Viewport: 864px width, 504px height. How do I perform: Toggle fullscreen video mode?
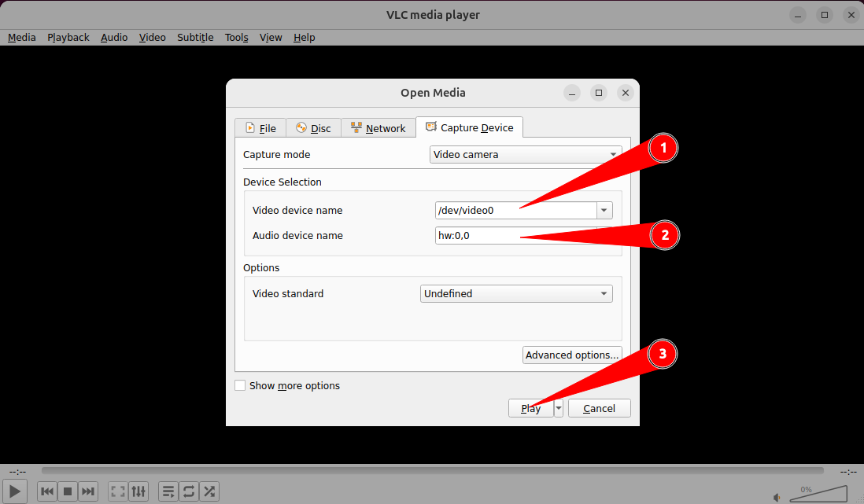(118, 491)
